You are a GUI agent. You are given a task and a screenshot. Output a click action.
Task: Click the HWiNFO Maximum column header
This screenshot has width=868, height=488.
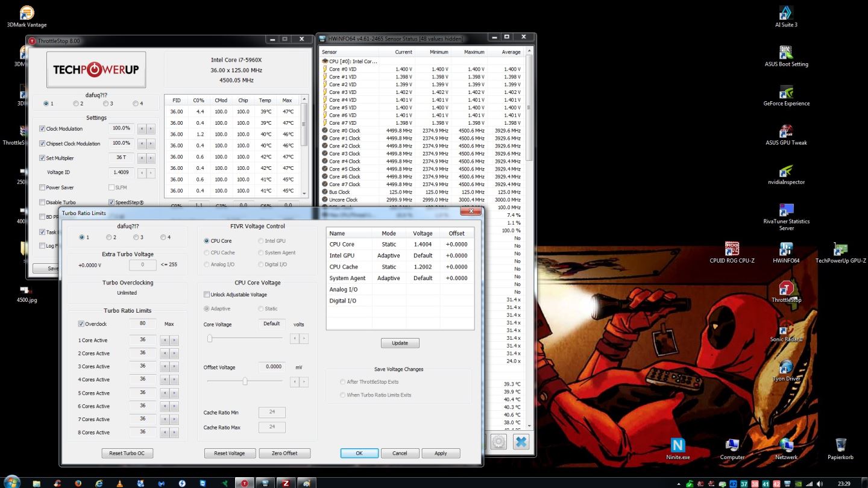tap(474, 52)
